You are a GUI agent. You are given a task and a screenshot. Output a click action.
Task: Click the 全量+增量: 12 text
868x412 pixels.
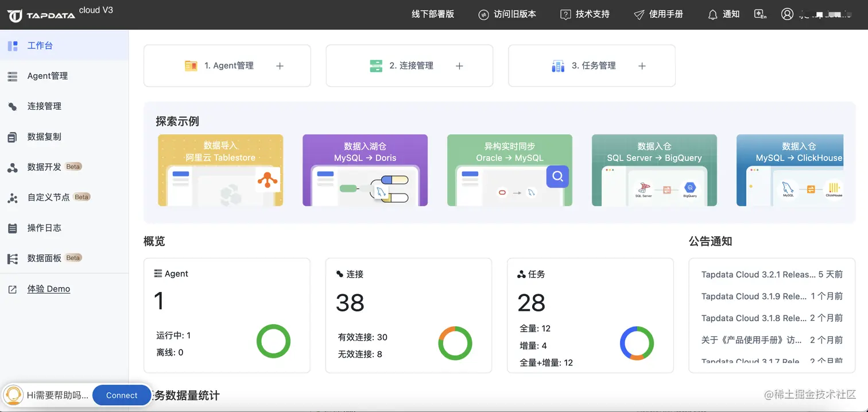point(547,363)
